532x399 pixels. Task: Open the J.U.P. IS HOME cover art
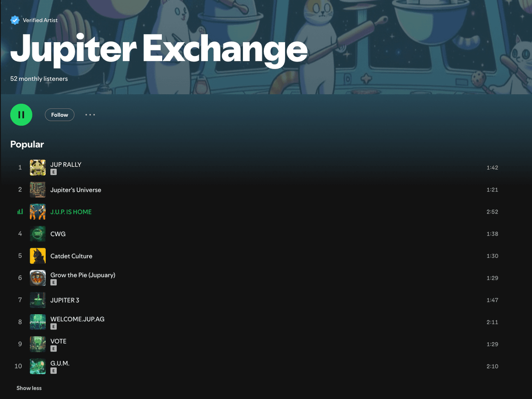point(38,212)
